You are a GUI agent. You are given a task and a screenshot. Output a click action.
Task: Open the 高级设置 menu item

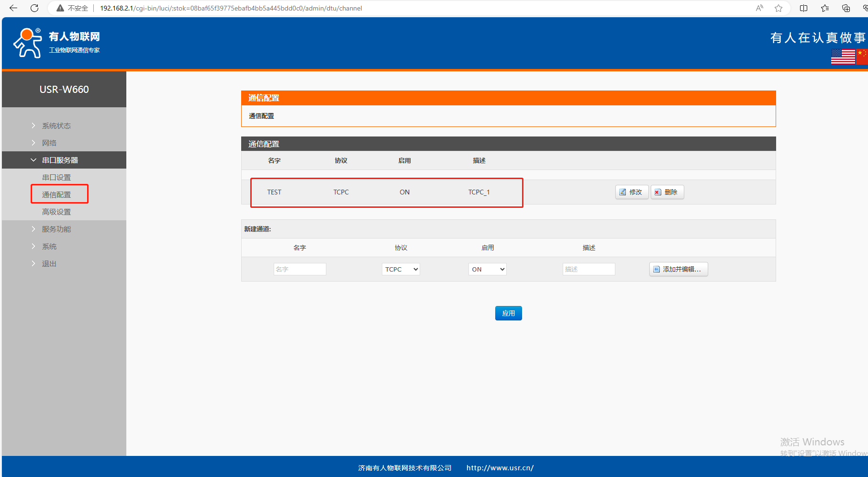coord(56,212)
